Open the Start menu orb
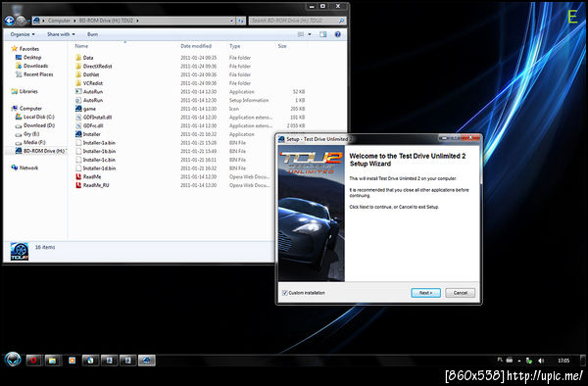This screenshot has height=386, width=588. pyautogui.click(x=13, y=360)
